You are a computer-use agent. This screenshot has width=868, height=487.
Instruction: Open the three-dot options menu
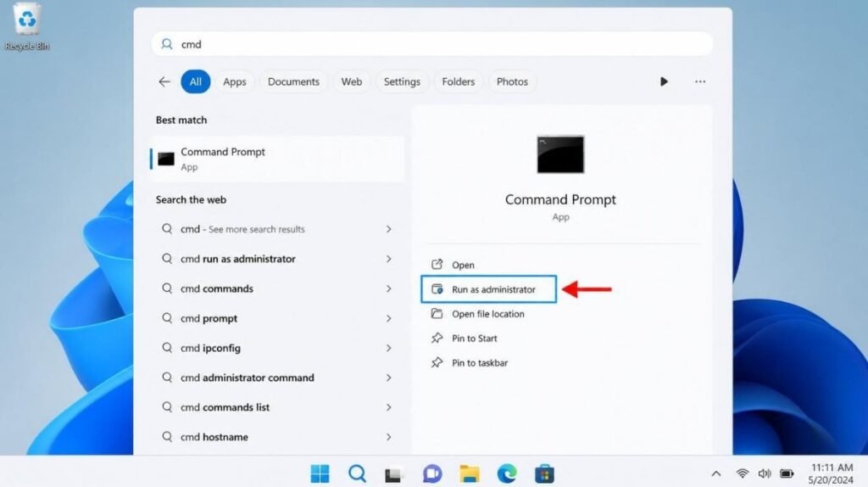pyautogui.click(x=700, y=82)
